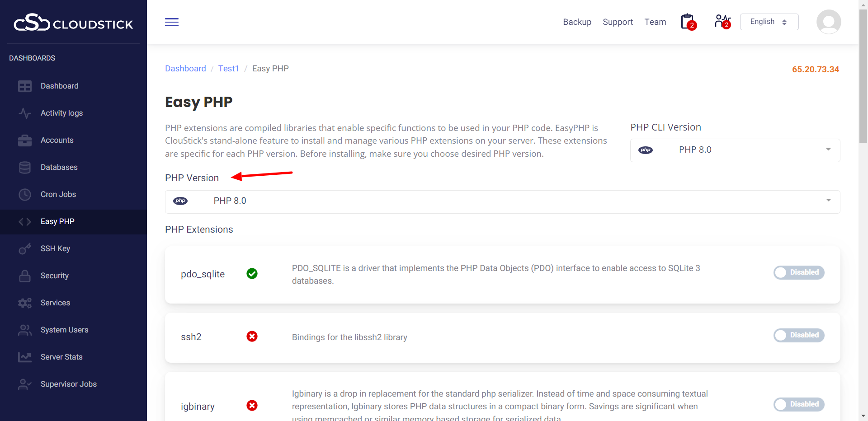Click the Backup link in header
The image size is (868, 421).
pyautogui.click(x=577, y=22)
